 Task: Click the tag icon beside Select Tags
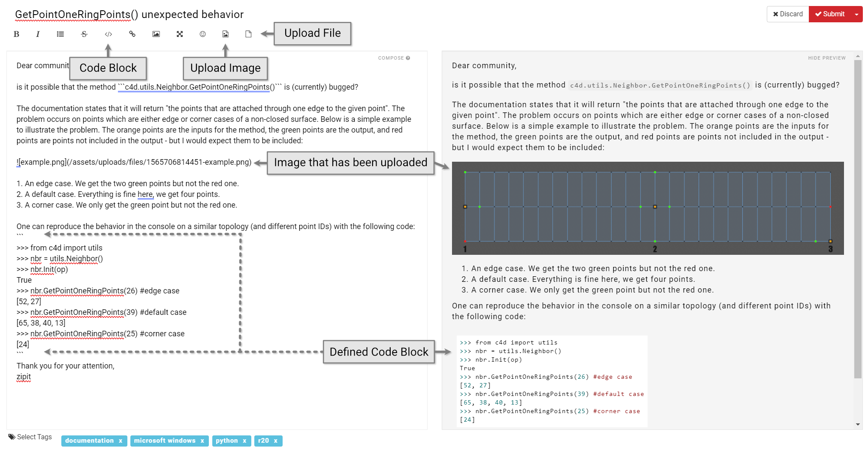tap(12, 437)
